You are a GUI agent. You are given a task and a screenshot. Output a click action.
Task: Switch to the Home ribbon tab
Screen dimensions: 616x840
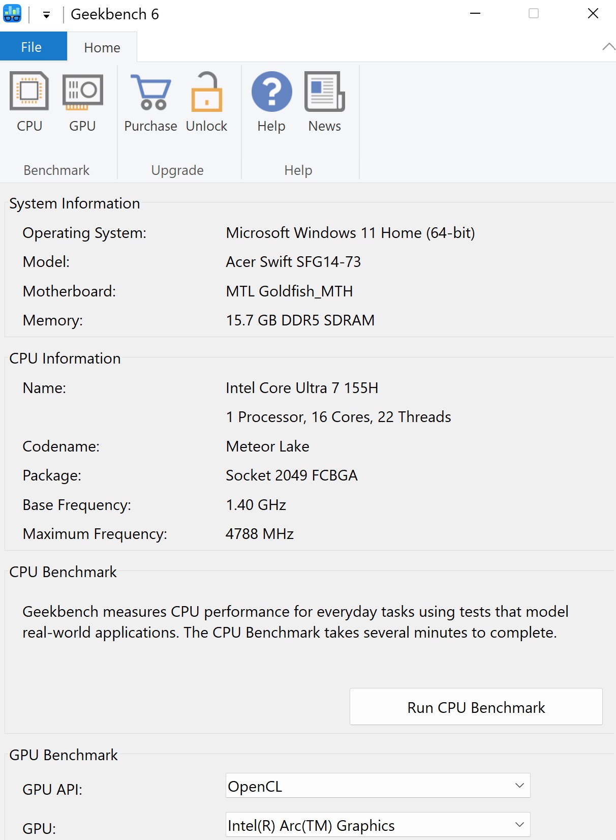pos(102,47)
